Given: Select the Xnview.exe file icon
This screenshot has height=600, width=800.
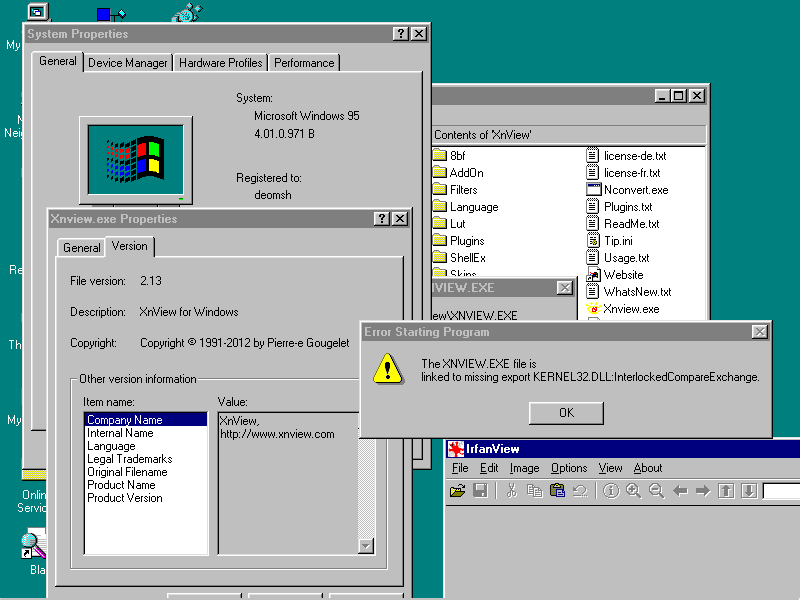Looking at the screenshot, I should 593,309.
